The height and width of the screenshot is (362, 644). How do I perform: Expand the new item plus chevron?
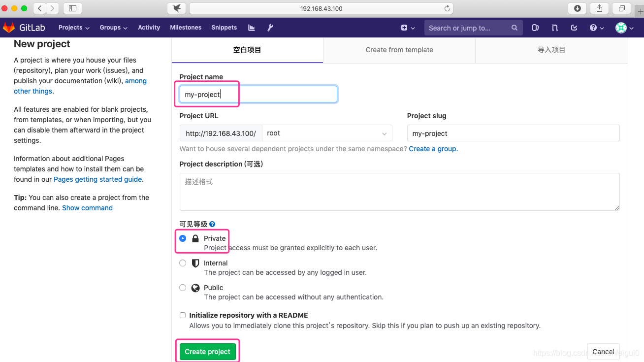click(413, 28)
